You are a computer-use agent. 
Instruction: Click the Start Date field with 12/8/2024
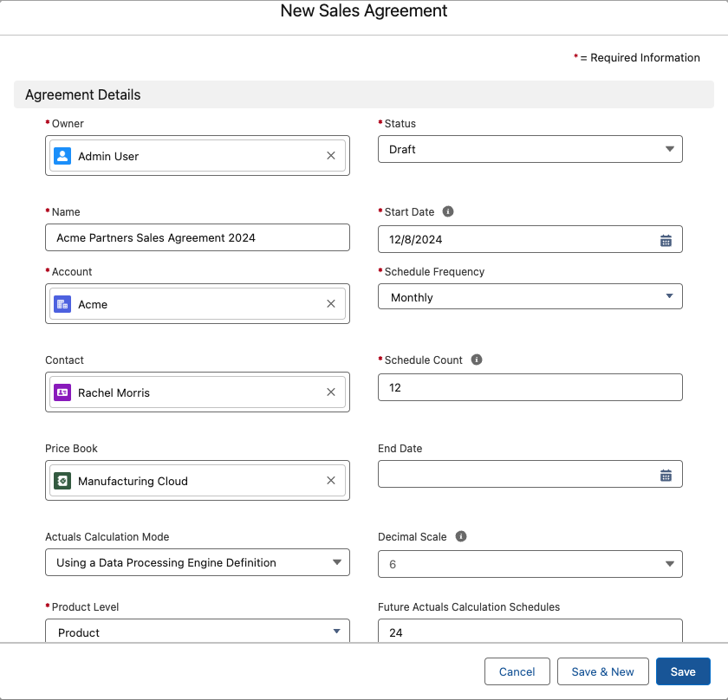[x=530, y=239]
